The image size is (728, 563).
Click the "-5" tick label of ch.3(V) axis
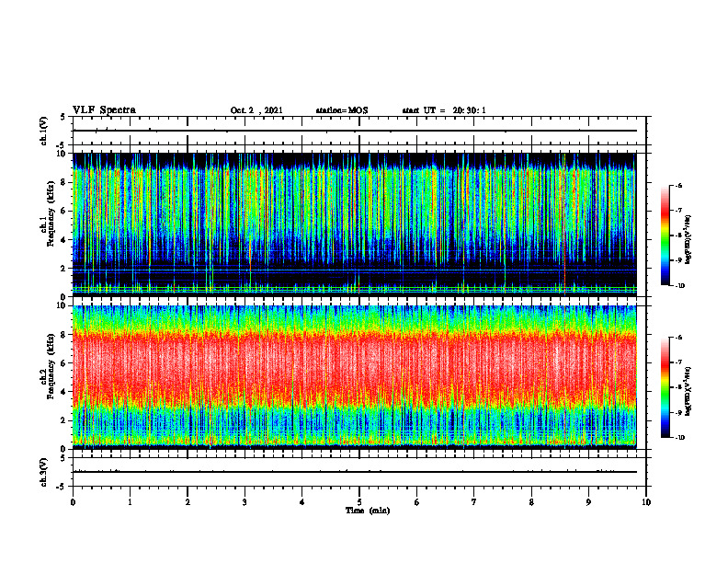pyautogui.click(x=61, y=487)
